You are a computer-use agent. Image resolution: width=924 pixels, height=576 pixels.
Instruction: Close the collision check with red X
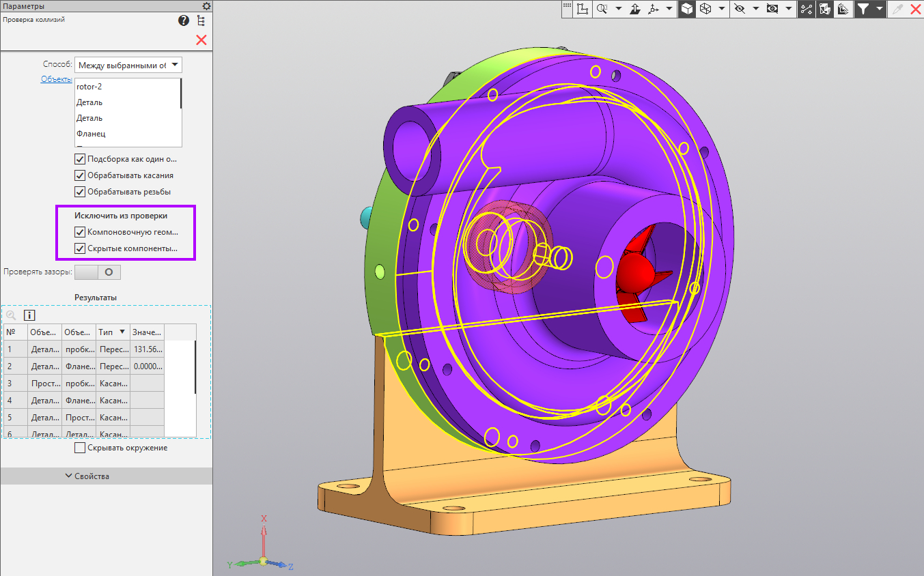[201, 40]
